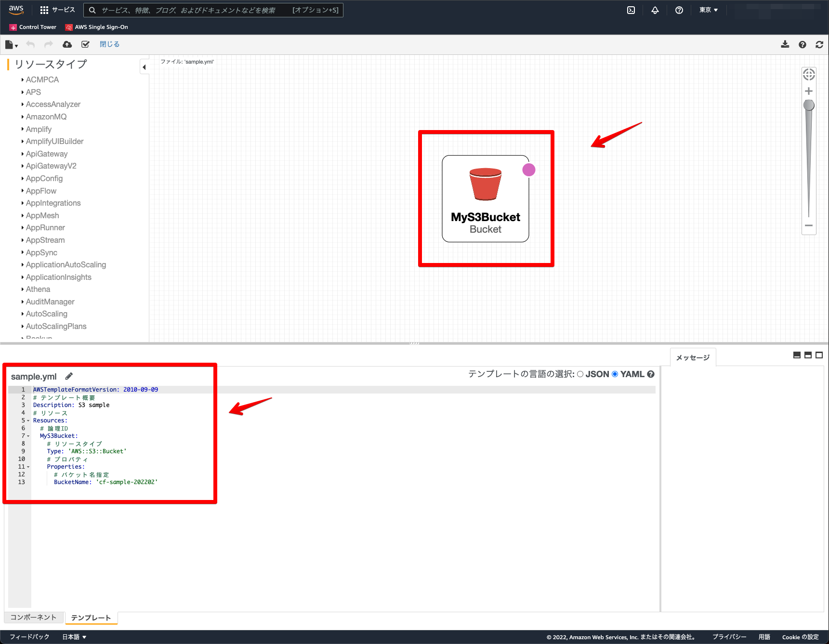829x644 pixels.
Task: Open the Designer help question icon
Action: click(803, 44)
